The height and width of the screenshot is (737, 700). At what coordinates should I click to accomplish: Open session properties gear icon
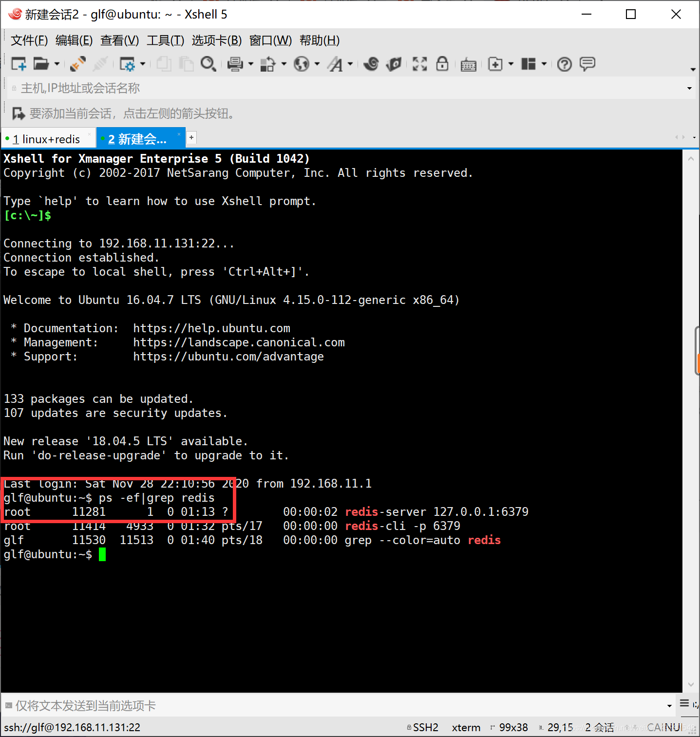tap(127, 64)
